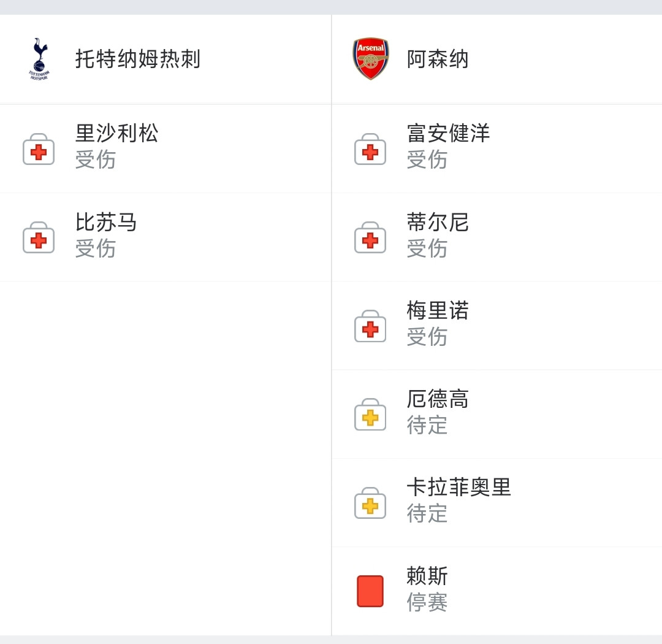Open the 托特纳姆热刺 team name
Image resolution: width=662 pixels, height=644 pixels.
pos(138,59)
